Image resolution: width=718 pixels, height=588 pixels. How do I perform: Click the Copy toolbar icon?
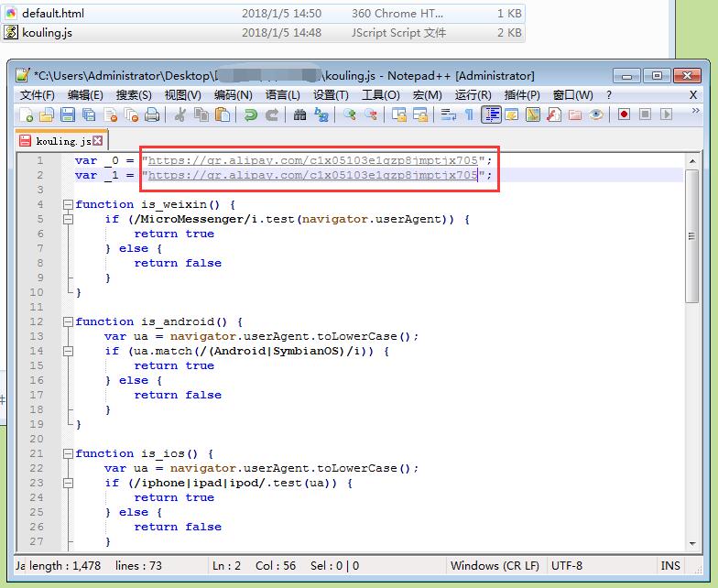pos(201,114)
